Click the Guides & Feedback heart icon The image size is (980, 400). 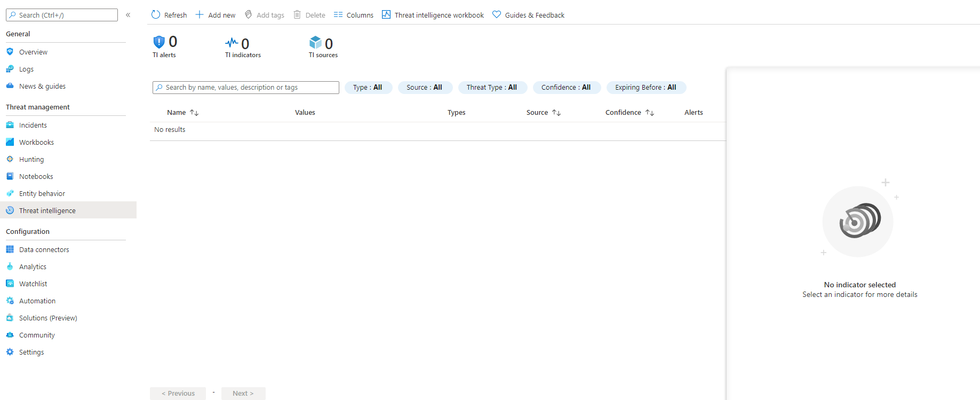tap(497, 14)
